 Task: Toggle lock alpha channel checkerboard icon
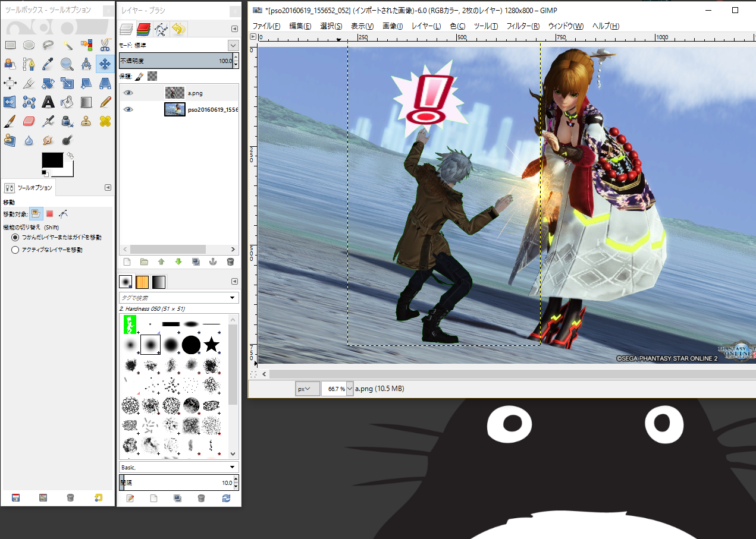[x=153, y=76]
